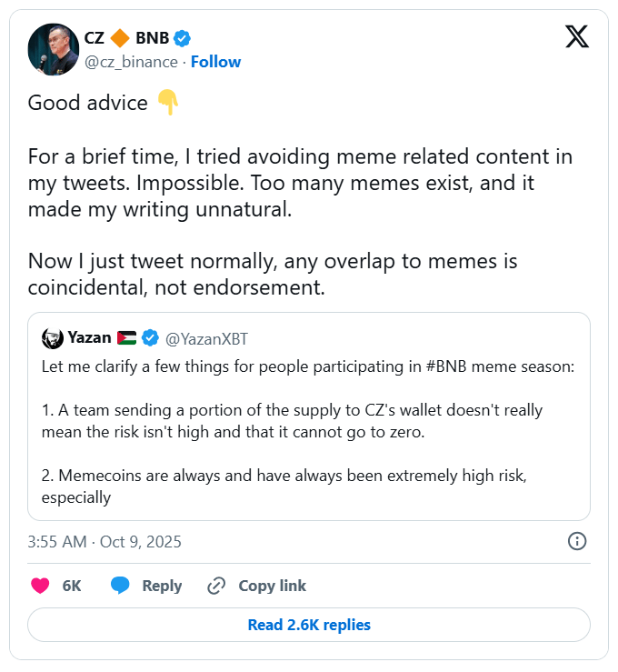The image size is (618, 672).
Task: Click Yazan's avatar in quoted tweet
Action: coord(52,338)
